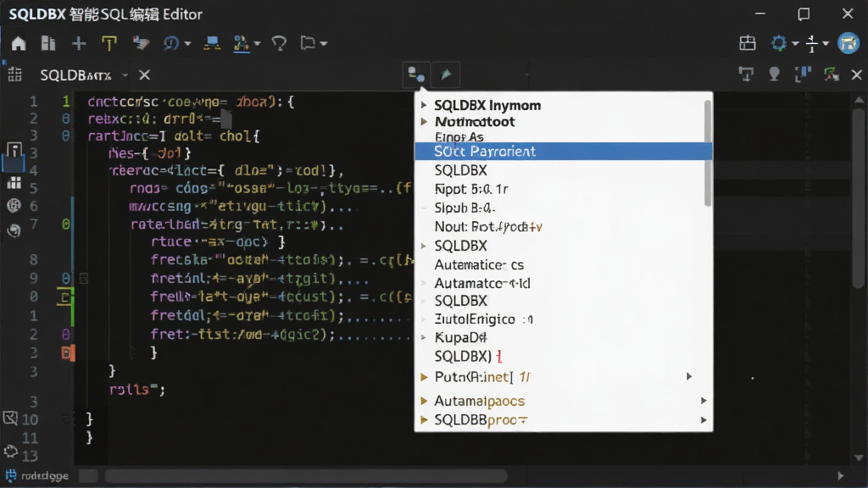Image resolution: width=868 pixels, height=488 pixels.
Task: Click the horizontal scrollbar's right arrow
Action: click(x=840, y=476)
